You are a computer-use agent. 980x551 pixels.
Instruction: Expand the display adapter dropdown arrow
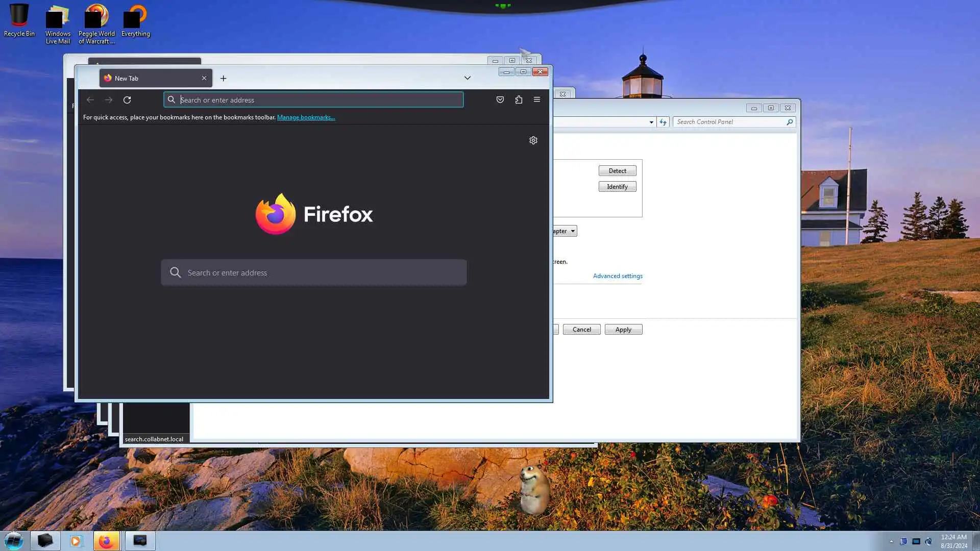coord(573,231)
